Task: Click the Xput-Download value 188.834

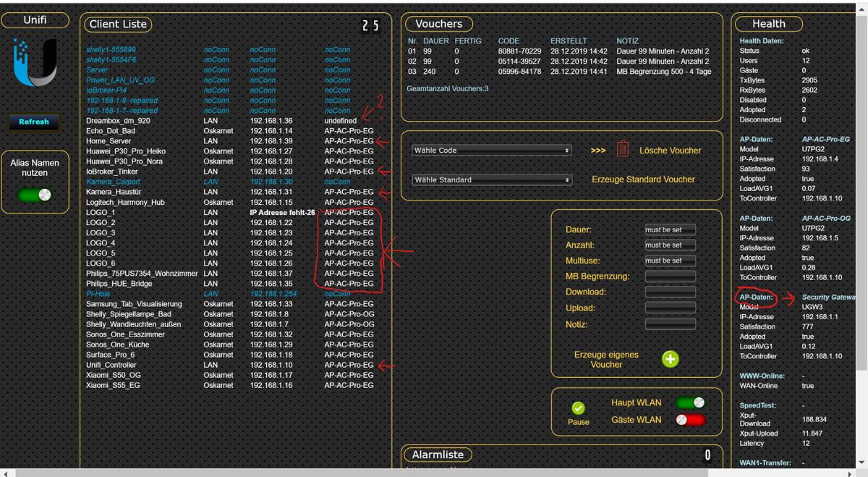Action: pyautogui.click(x=814, y=419)
